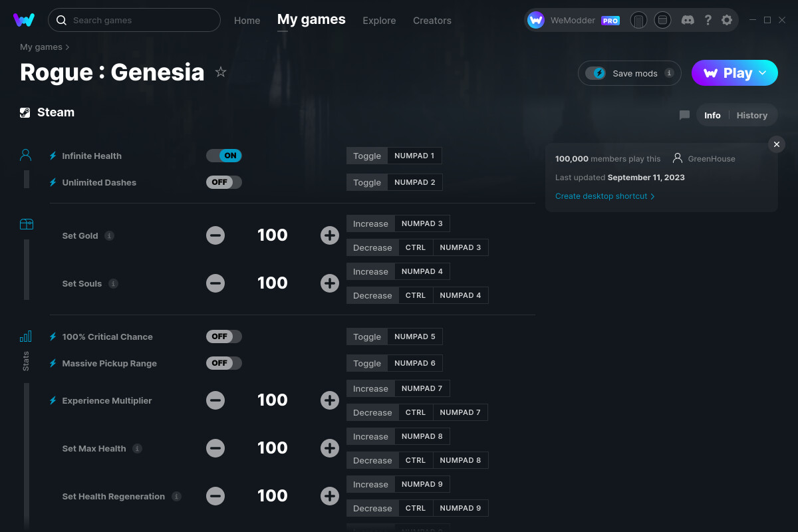
Task: Click the Discord icon in the top bar
Action: point(688,20)
